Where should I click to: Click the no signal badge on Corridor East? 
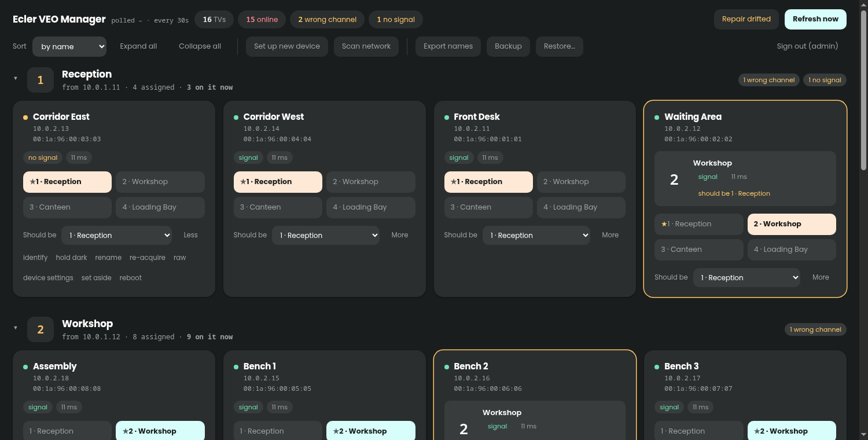point(43,157)
